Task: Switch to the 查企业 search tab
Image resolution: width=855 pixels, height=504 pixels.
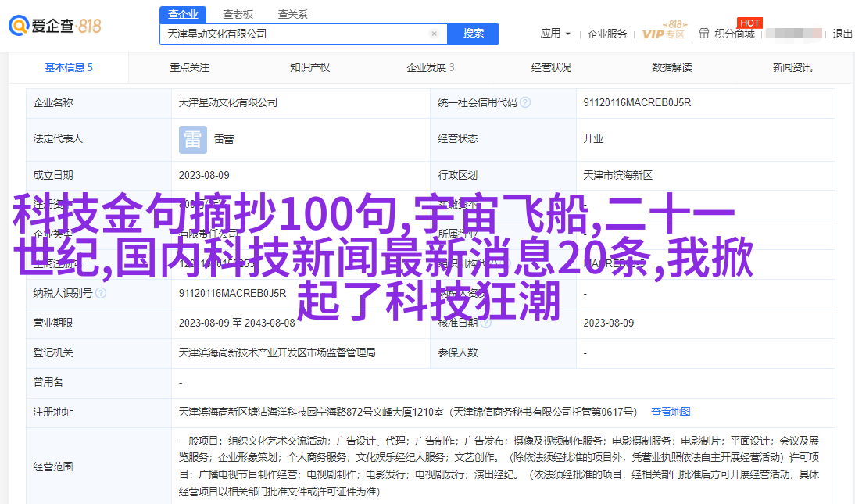Action: tap(183, 15)
